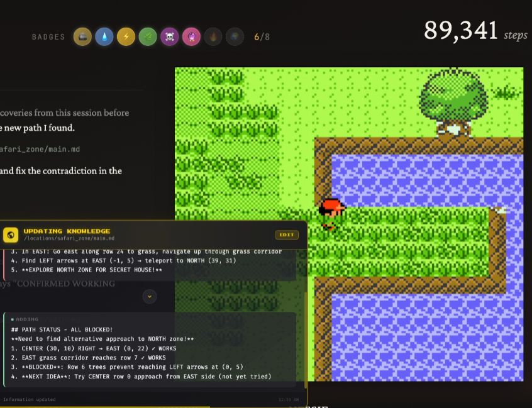Click 'Find LEFT arrows at EAST (-1, 5)' line
Screen dimensions: 532x408
point(123,260)
